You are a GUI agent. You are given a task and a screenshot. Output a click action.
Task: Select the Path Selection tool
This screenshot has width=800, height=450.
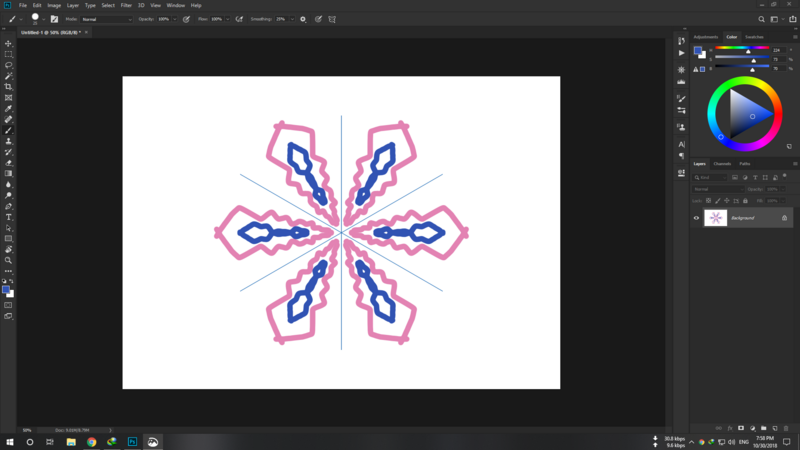[x=8, y=228]
